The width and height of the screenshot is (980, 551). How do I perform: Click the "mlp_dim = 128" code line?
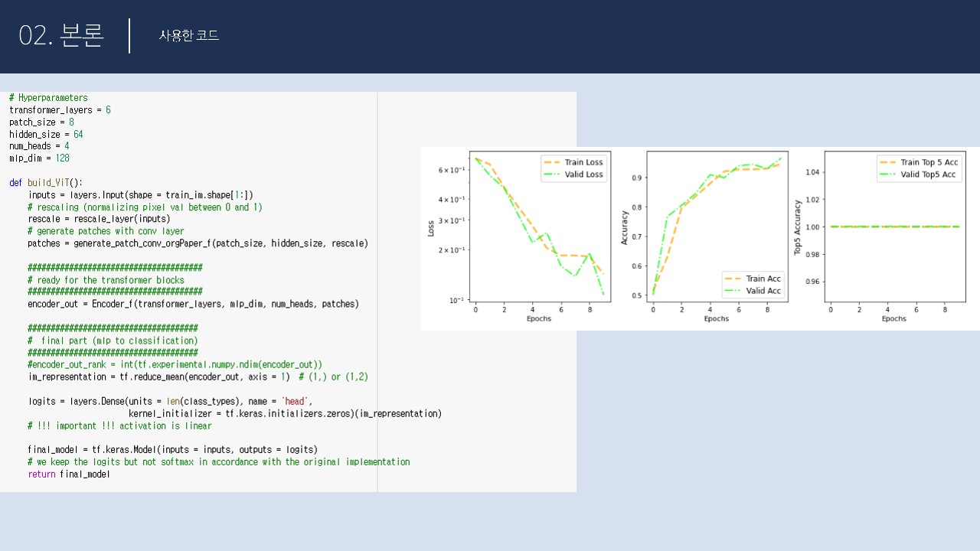[x=39, y=158]
